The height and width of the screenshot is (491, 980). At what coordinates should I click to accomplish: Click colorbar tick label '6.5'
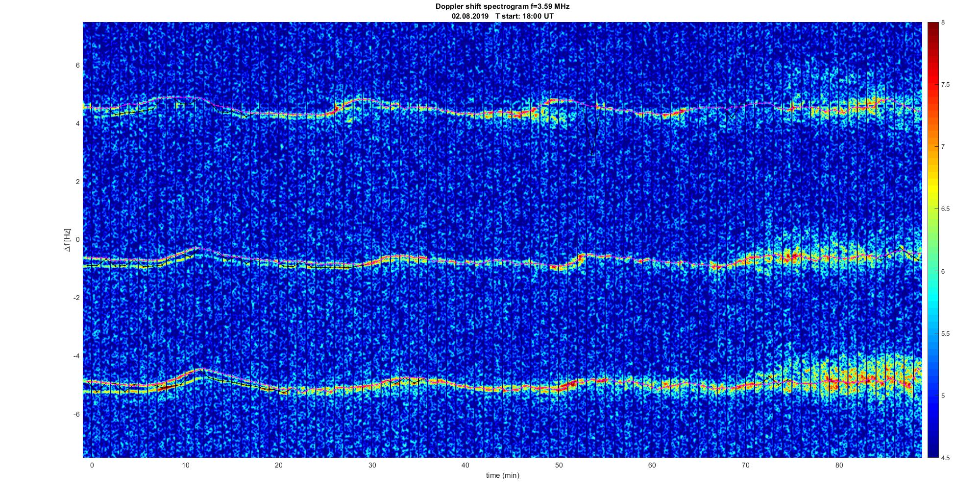tap(946, 209)
